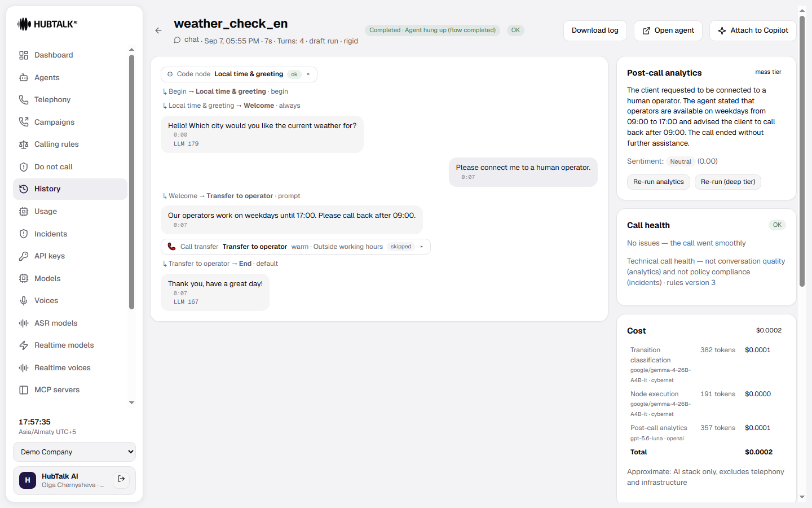Select the History menu item

70,189
